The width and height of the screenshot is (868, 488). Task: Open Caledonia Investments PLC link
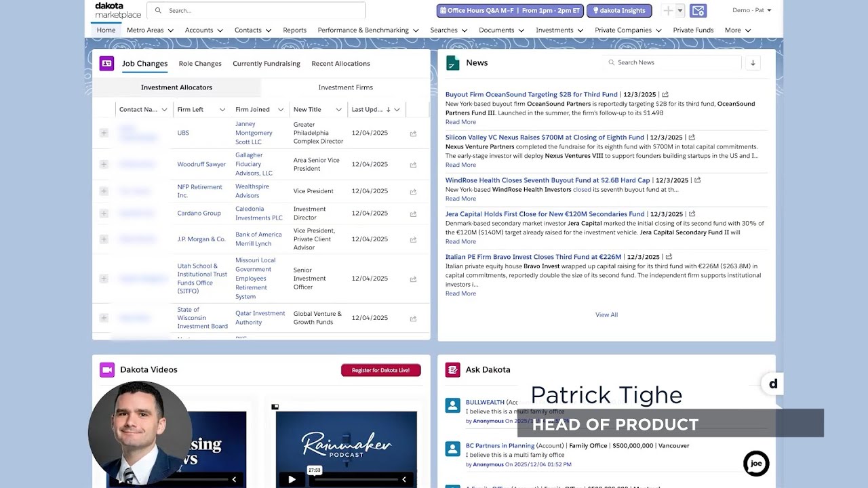click(x=258, y=213)
